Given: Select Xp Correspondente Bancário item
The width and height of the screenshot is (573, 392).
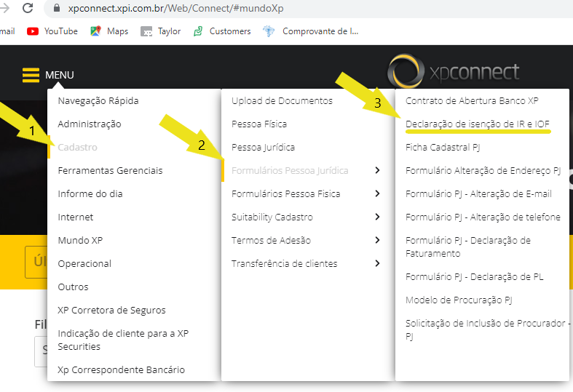Looking at the screenshot, I should (121, 369).
